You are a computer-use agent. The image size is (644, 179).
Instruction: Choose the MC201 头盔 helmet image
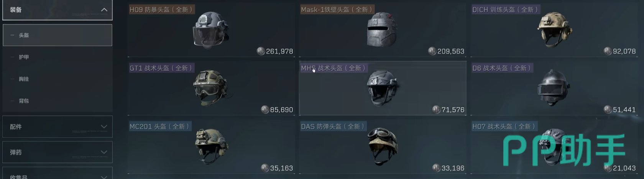tap(212, 146)
